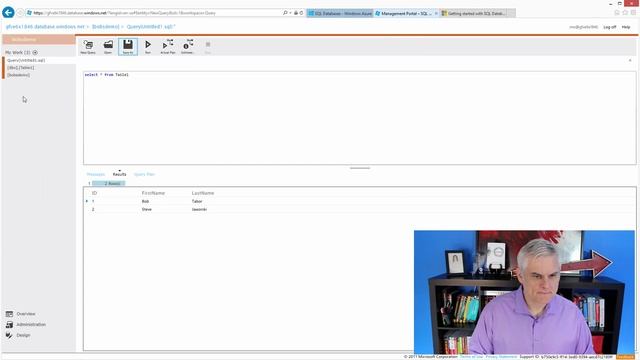The width and height of the screenshot is (640, 360).
Task: Click the Save As floppy disk icon
Action: 128,47
